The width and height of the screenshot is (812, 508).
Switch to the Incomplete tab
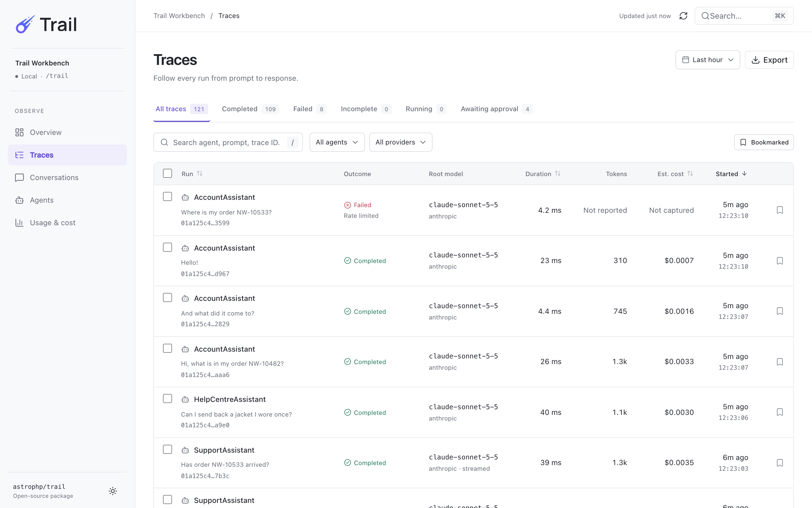(366, 109)
